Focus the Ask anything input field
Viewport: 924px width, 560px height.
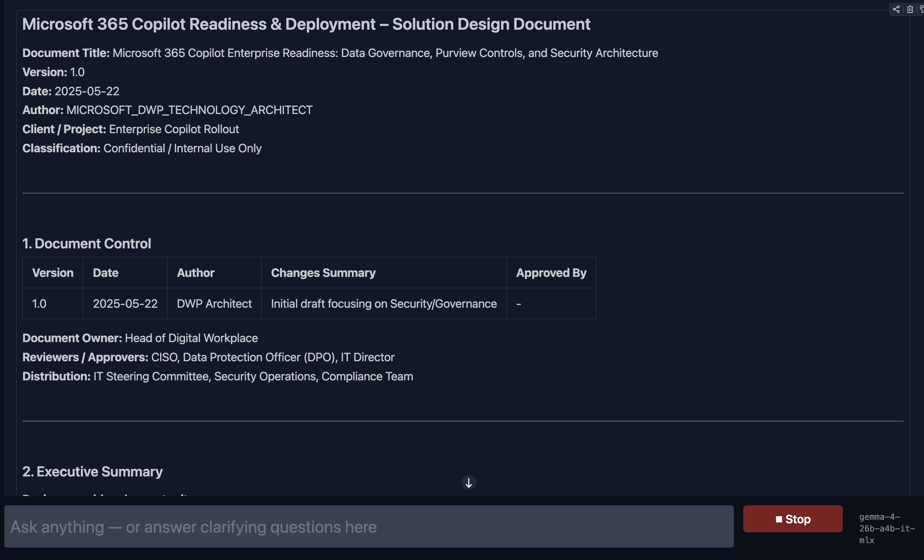(x=369, y=526)
